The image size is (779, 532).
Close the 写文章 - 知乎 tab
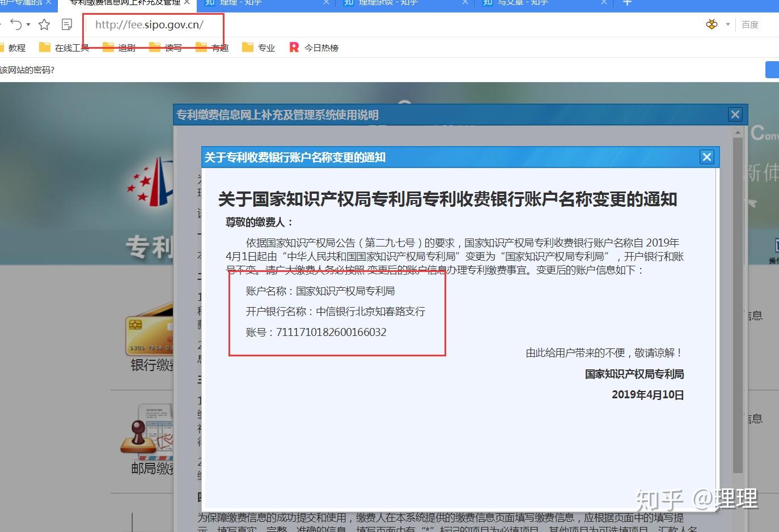coord(604,2)
